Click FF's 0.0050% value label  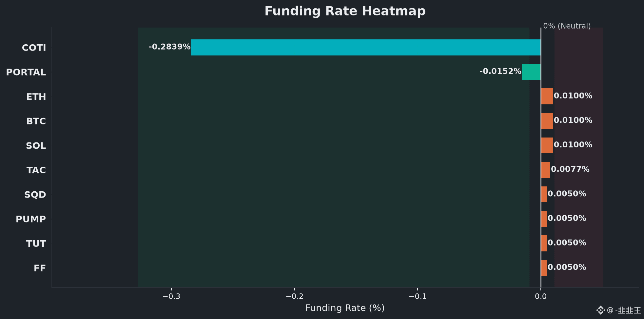click(567, 267)
